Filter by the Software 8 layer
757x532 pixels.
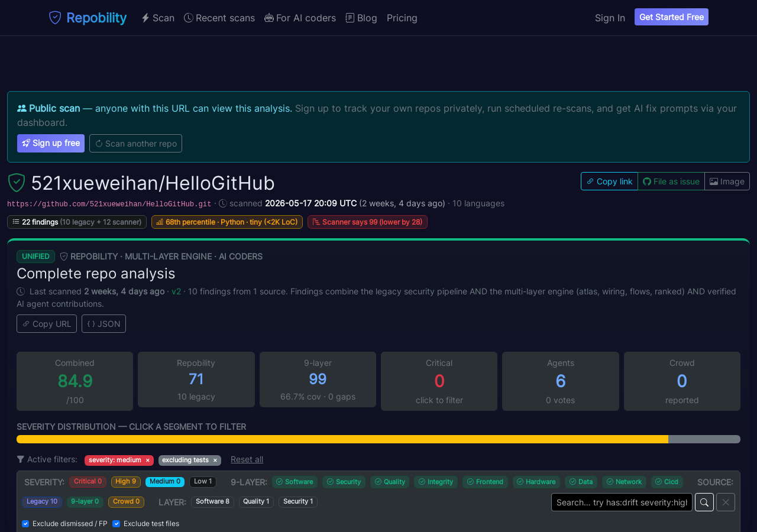[212, 502]
